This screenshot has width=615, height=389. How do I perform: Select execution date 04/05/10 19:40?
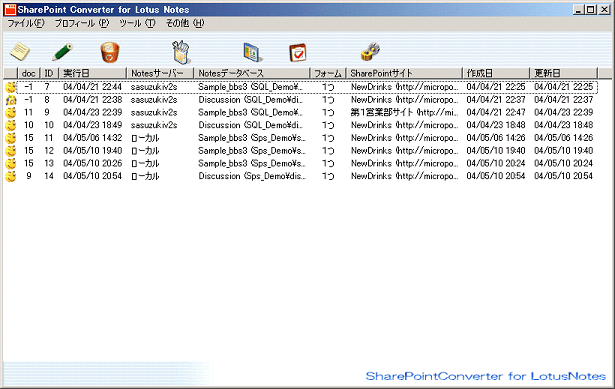click(x=93, y=151)
